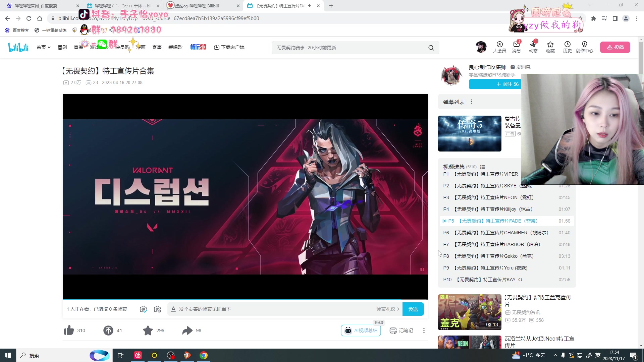
Task: Open a new browser tab
Action: (x=331, y=6)
